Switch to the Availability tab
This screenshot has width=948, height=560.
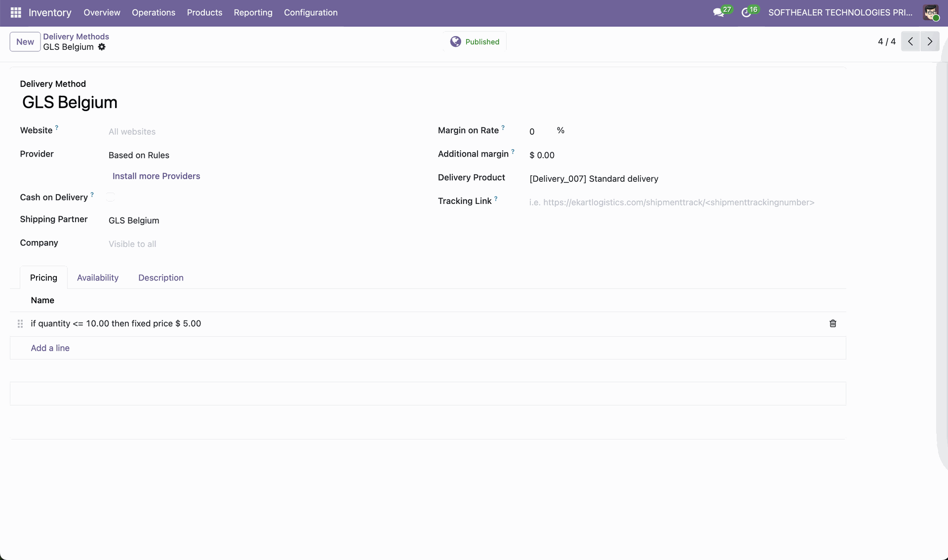click(98, 278)
